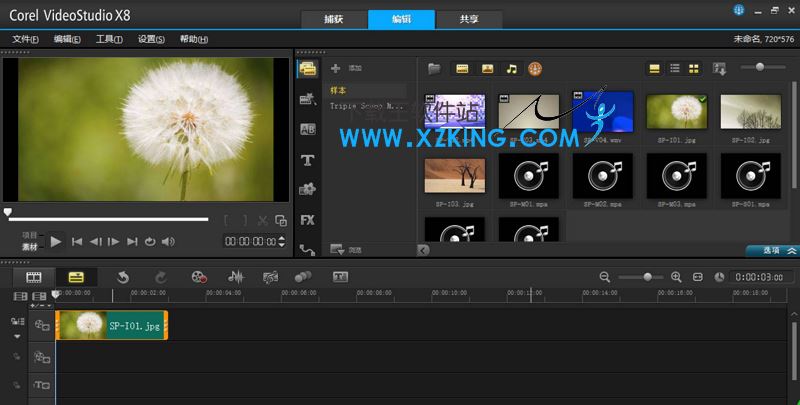This screenshot has width=800, height=405.
Task: Open the sound mixer
Action: (x=236, y=277)
